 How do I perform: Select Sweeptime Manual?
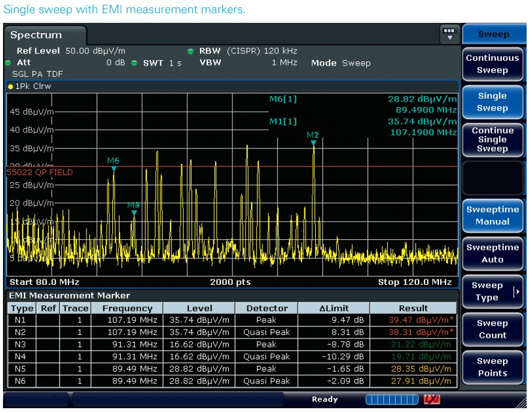click(492, 216)
